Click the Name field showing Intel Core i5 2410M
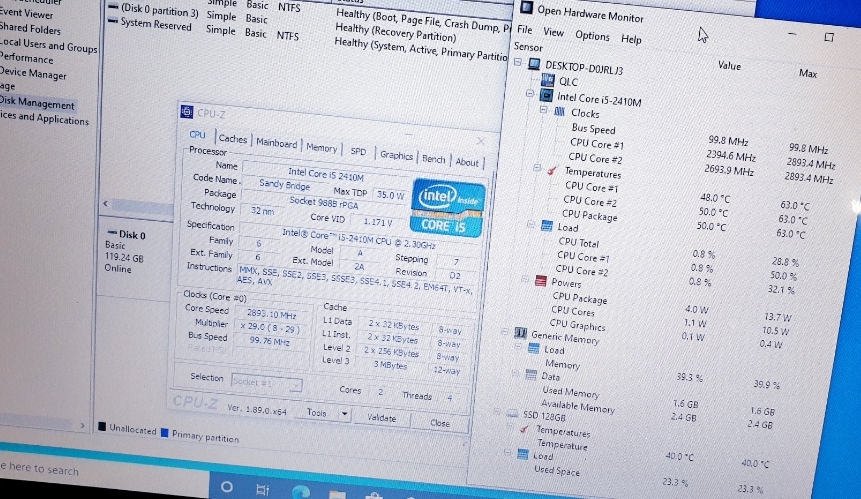The height and width of the screenshot is (499, 861). pyautogui.click(x=326, y=175)
